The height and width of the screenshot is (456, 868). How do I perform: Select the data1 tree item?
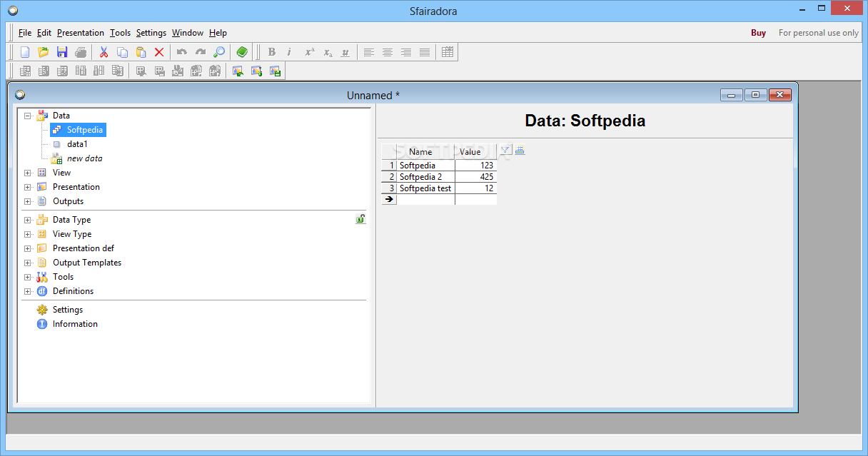click(77, 144)
